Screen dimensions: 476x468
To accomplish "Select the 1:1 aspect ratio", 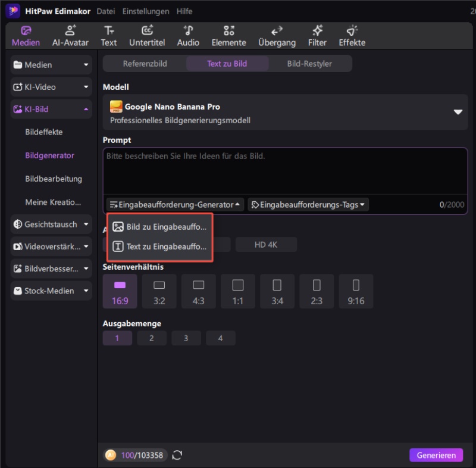I will click(237, 291).
